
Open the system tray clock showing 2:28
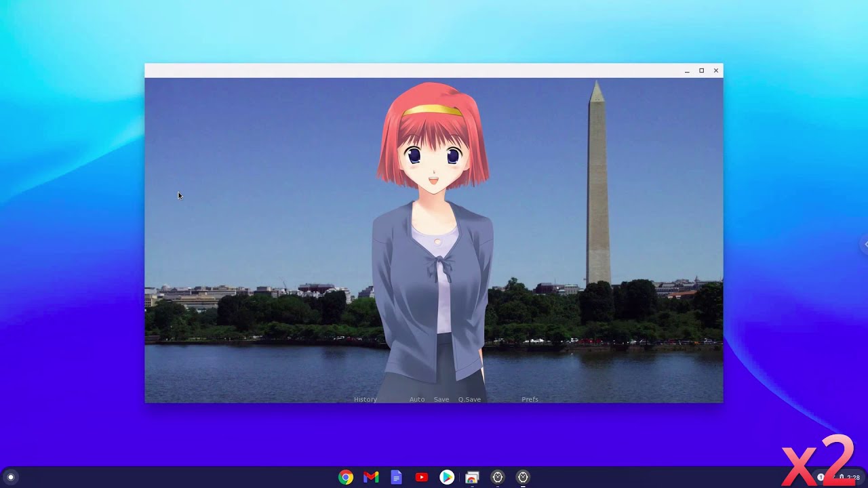tap(853, 477)
